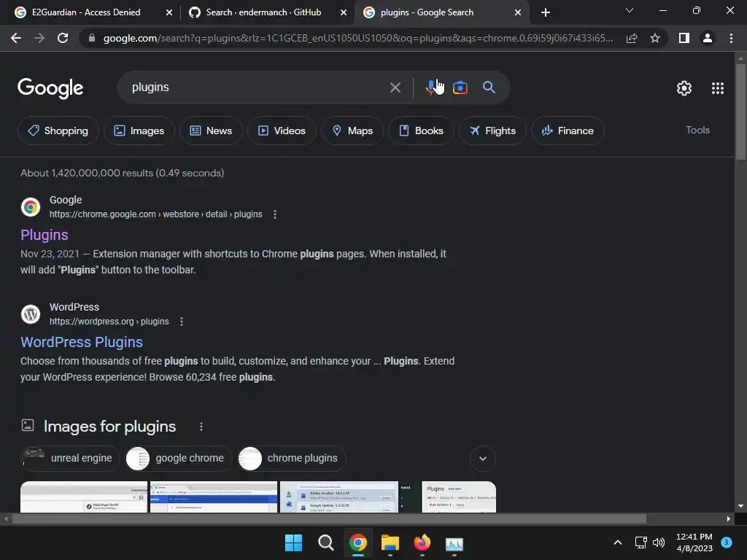Filter results by Flights

click(x=492, y=131)
